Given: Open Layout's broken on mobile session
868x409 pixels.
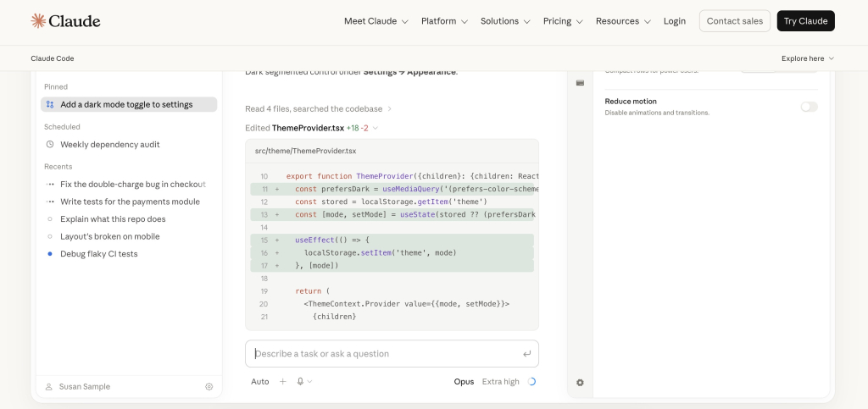Looking at the screenshot, I should (x=109, y=236).
